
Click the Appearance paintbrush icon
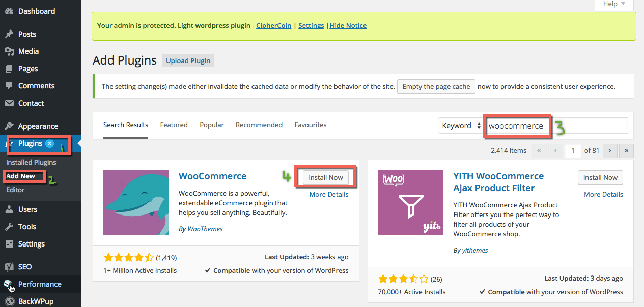click(x=9, y=126)
